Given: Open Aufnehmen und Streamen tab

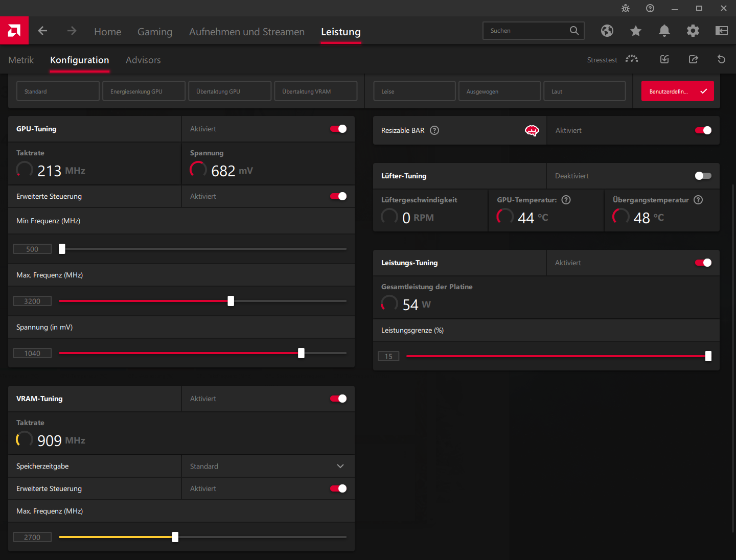Looking at the screenshot, I should coord(247,32).
